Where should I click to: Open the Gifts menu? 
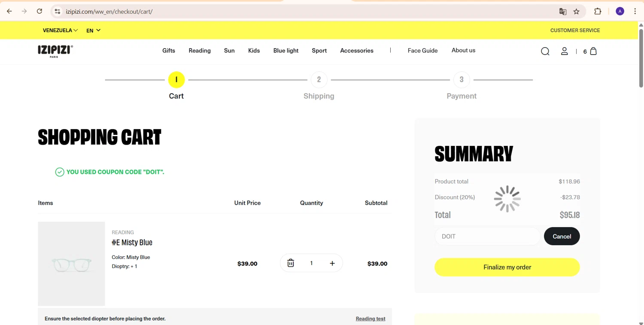pos(169,51)
